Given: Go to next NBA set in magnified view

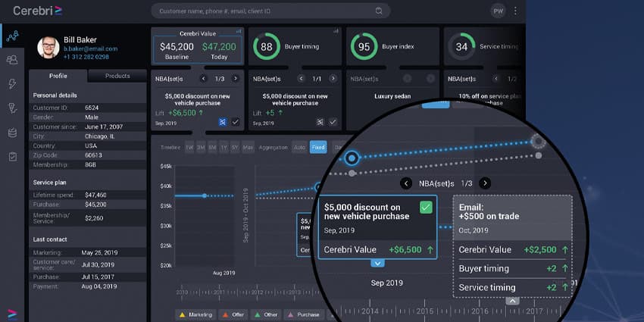Looking at the screenshot, I should (x=485, y=183).
